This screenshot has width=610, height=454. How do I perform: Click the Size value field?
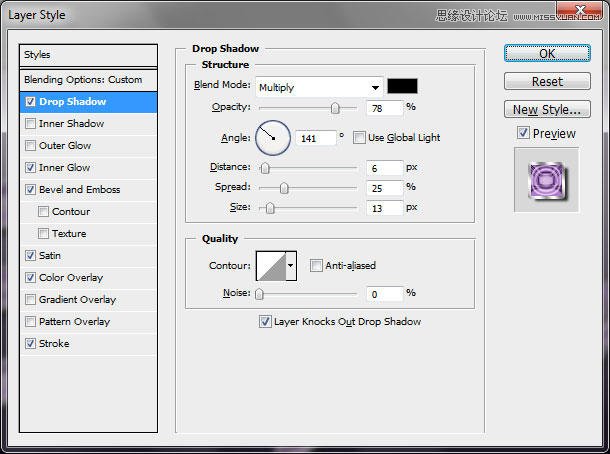point(384,209)
